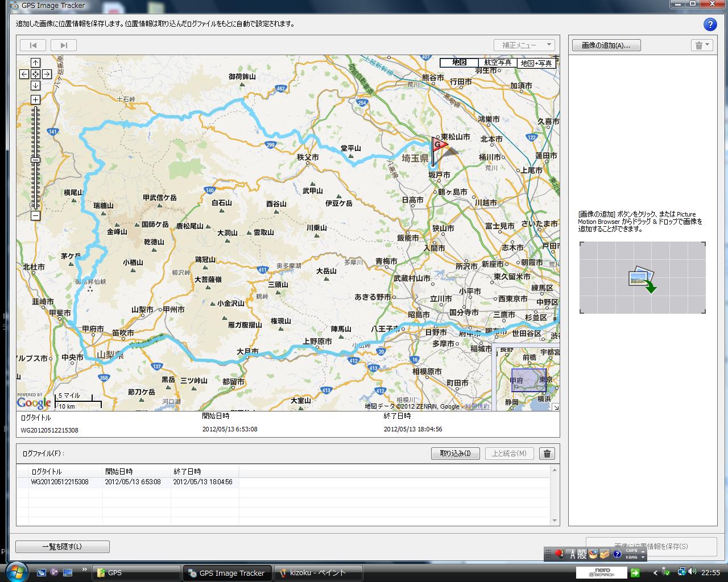The image size is (728, 582).
Task: Click the 東松山市 label on map
Action: [x=455, y=137]
